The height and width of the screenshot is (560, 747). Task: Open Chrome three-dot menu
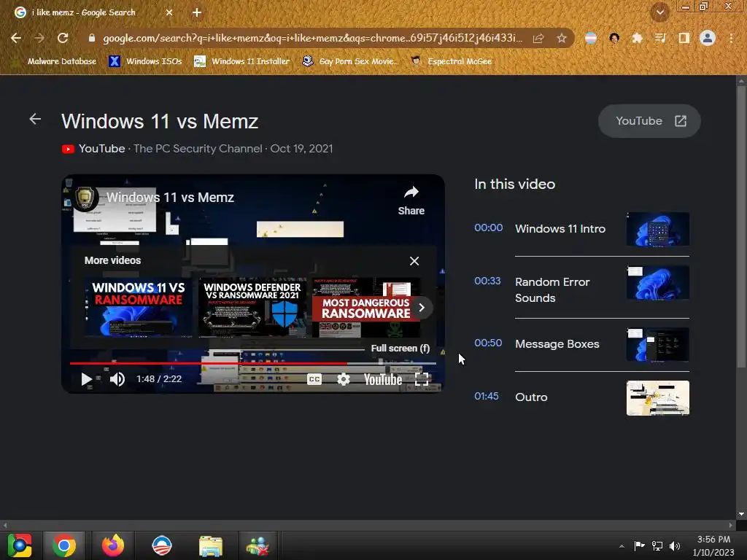pos(731,38)
